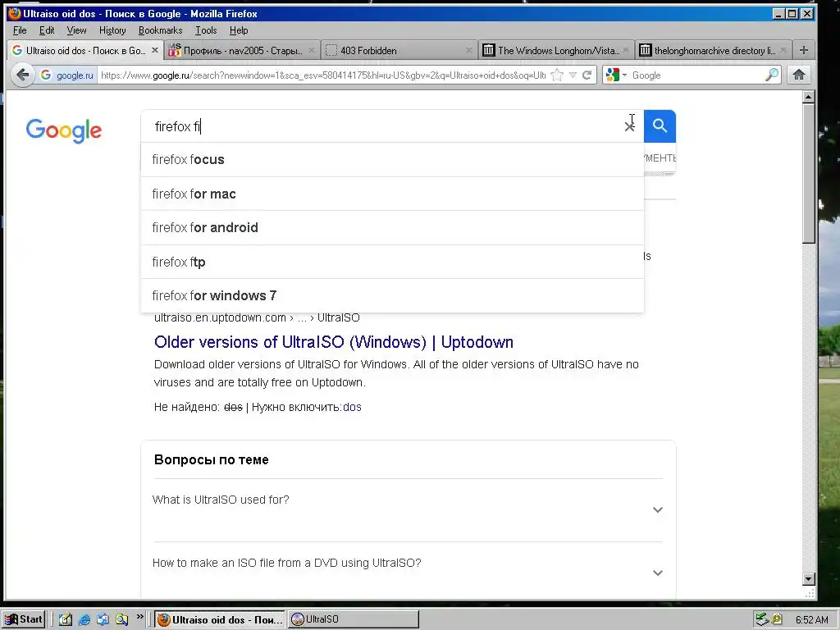Screen dimensions: 840x630
Task: Click the Google logo
Action: [x=64, y=130]
